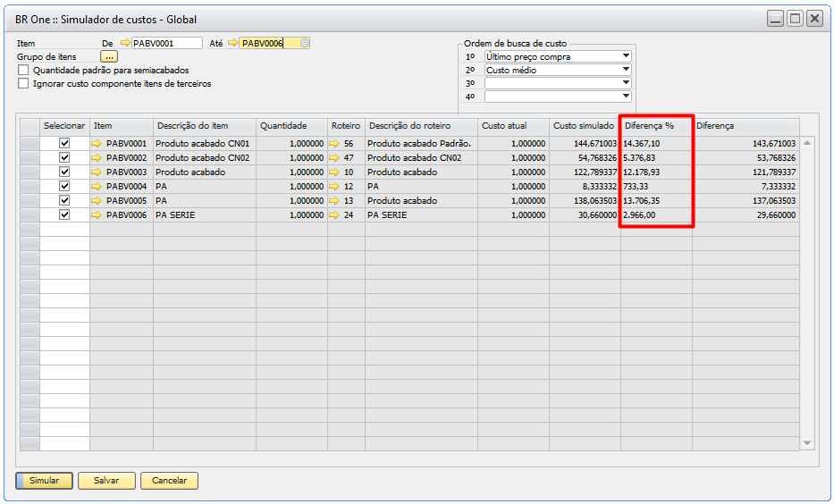Open the roteiro 24 link arrow
This screenshot has height=504, width=834.
click(335, 214)
